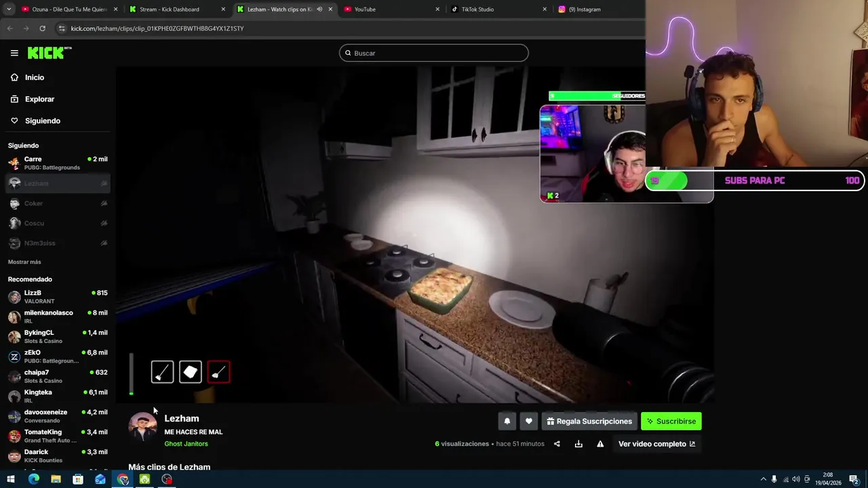
Task: Click Lezham profile avatar
Action: (x=142, y=427)
